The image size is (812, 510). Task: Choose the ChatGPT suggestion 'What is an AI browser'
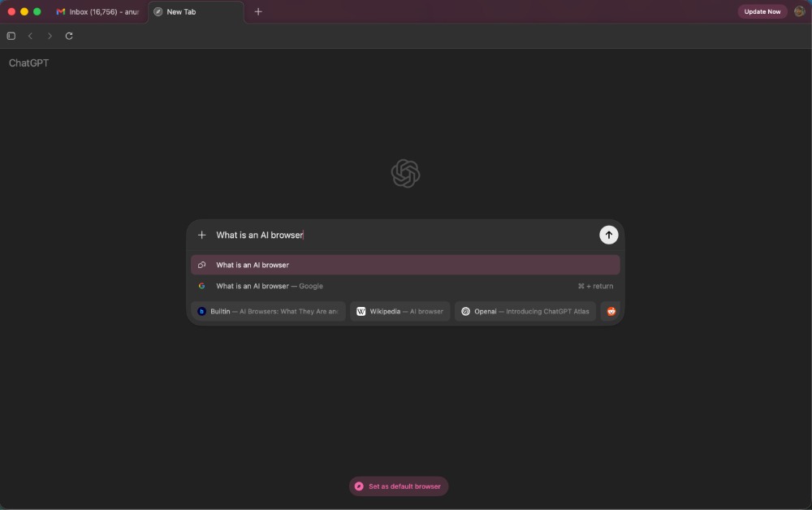(x=405, y=265)
